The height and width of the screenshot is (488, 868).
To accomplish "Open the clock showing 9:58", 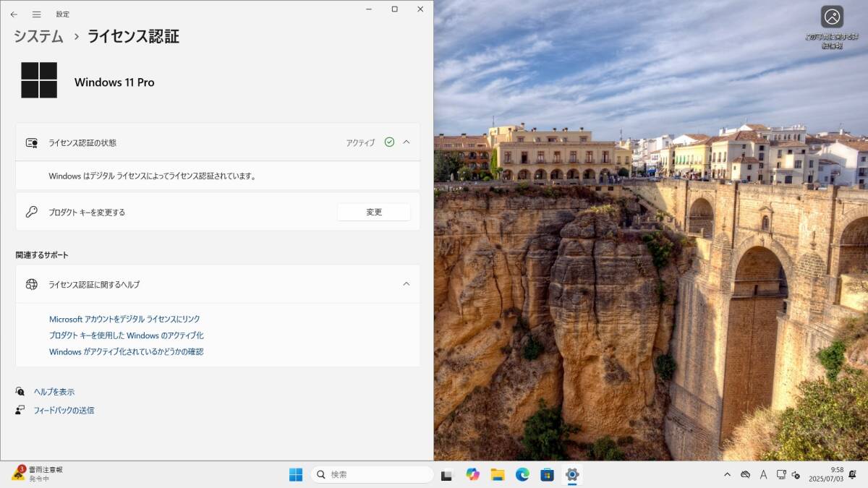I will [826, 474].
